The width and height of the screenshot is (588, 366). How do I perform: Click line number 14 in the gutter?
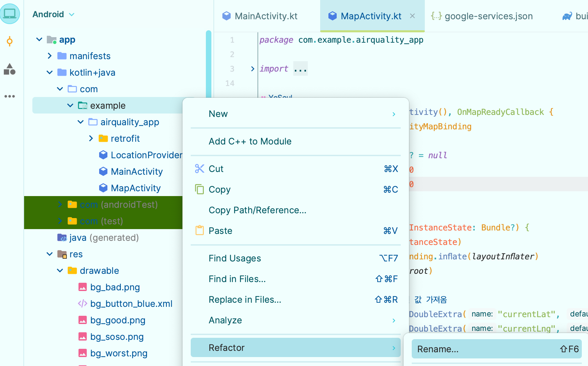(230, 83)
